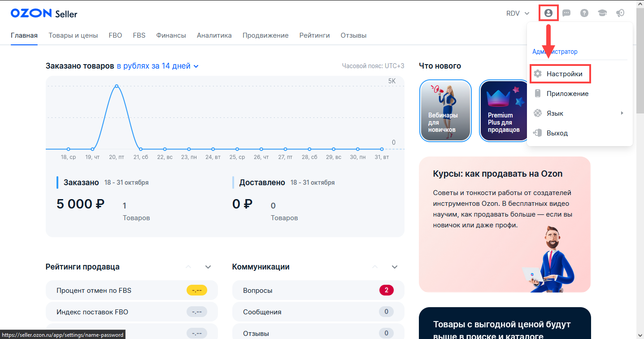Image resolution: width=644 pixels, height=339 pixels.
Task: Click the chart peak point on 20, пт
Action: pyautogui.click(x=117, y=86)
